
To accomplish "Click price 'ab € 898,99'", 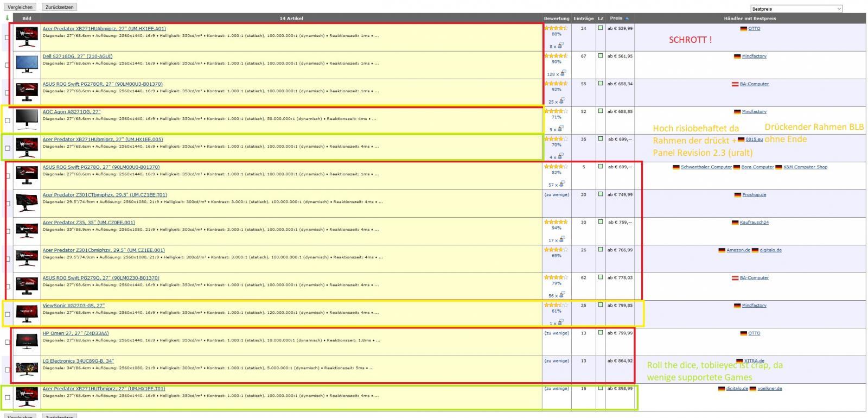I will pyautogui.click(x=620, y=388).
